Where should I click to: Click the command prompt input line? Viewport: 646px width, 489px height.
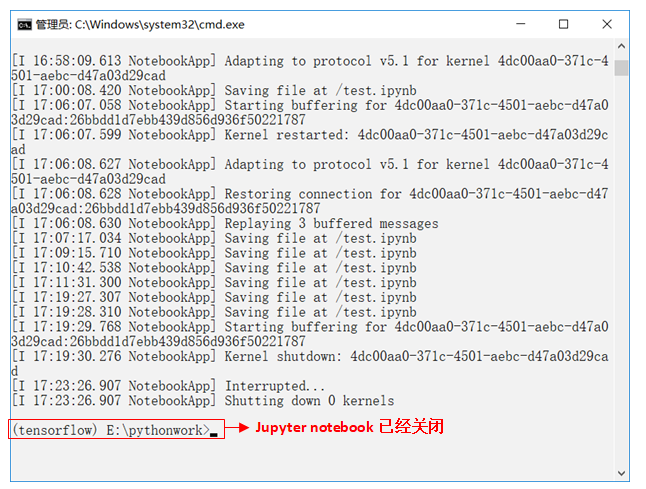coord(115,430)
